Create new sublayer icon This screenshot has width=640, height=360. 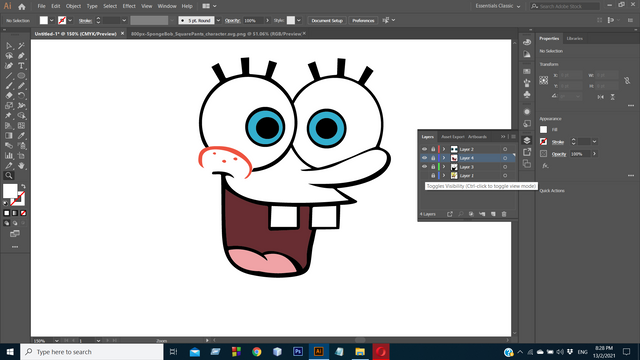[482, 214]
